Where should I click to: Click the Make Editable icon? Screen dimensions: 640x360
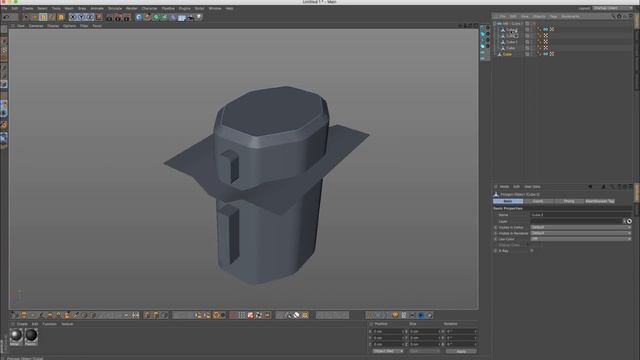point(4,30)
